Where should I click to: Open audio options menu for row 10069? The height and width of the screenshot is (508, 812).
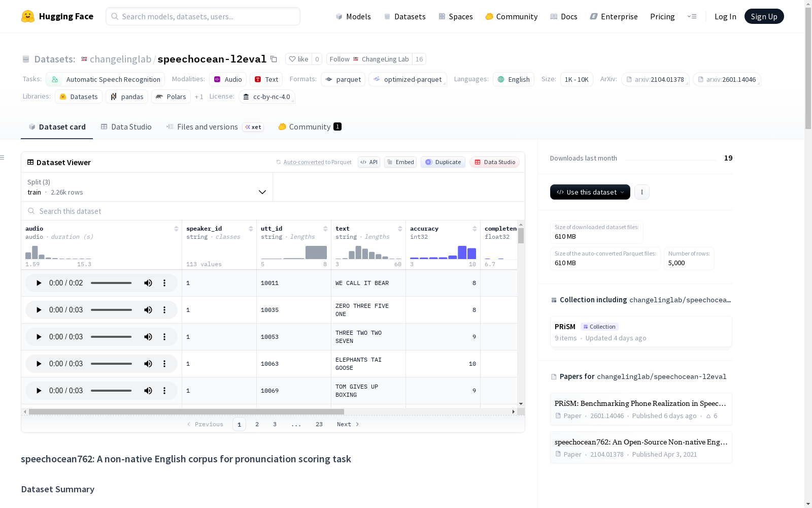(164, 391)
